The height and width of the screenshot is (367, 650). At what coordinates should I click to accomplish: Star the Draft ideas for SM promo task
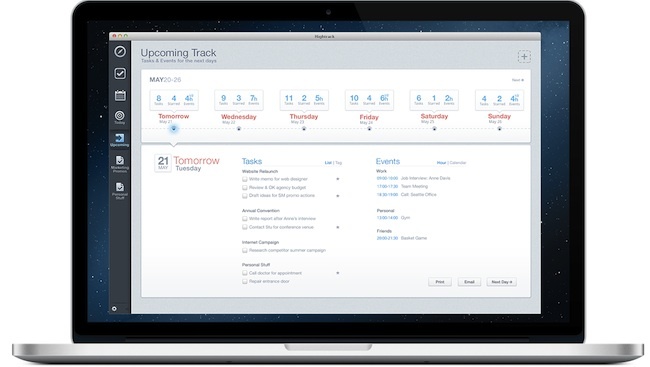[337, 196]
